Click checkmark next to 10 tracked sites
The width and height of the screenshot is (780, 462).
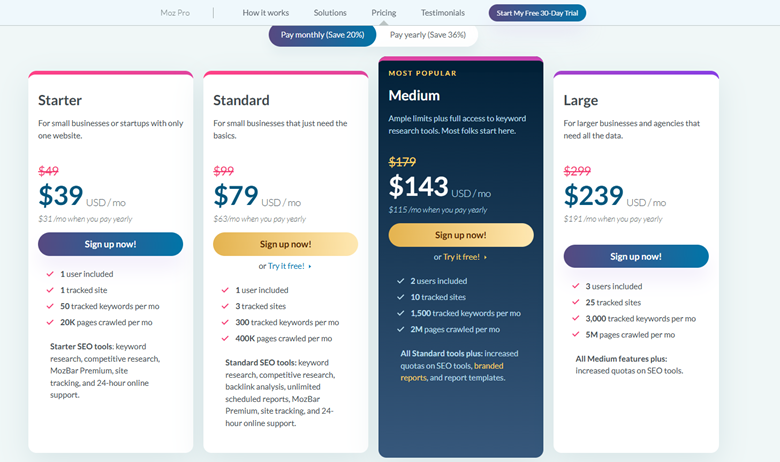coord(400,297)
